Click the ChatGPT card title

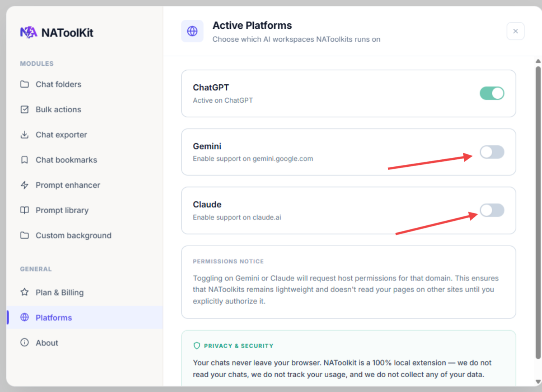coord(211,87)
